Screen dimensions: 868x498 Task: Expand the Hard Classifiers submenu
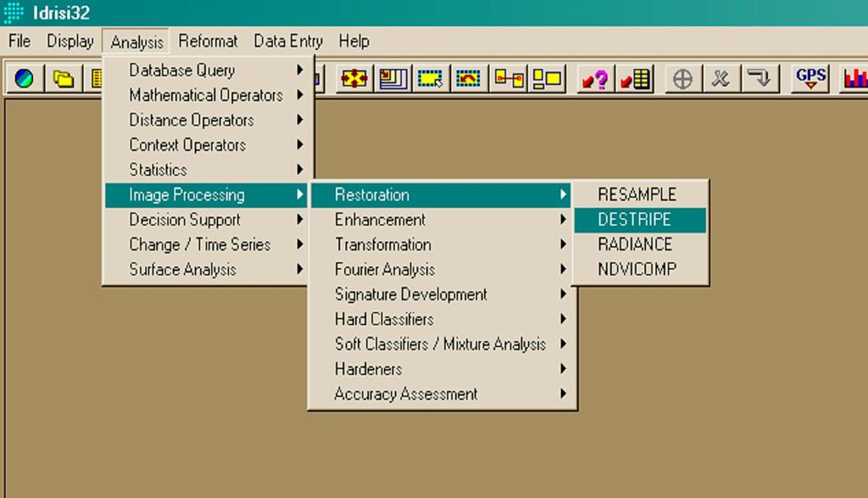click(x=441, y=320)
